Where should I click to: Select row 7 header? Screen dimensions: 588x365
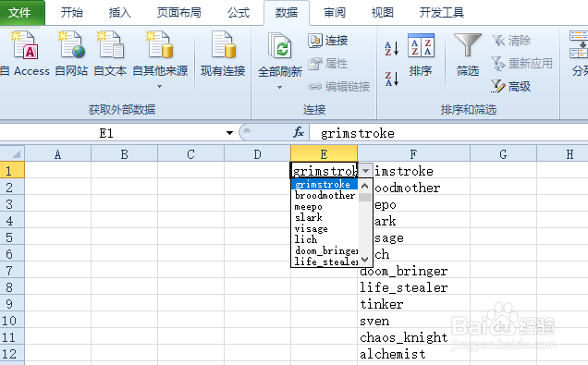click(x=12, y=270)
